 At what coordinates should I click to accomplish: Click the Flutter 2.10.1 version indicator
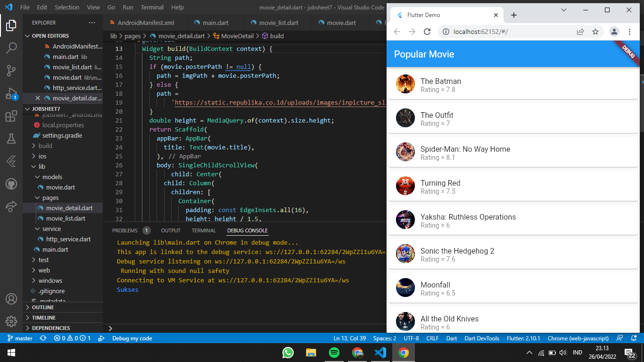523,338
